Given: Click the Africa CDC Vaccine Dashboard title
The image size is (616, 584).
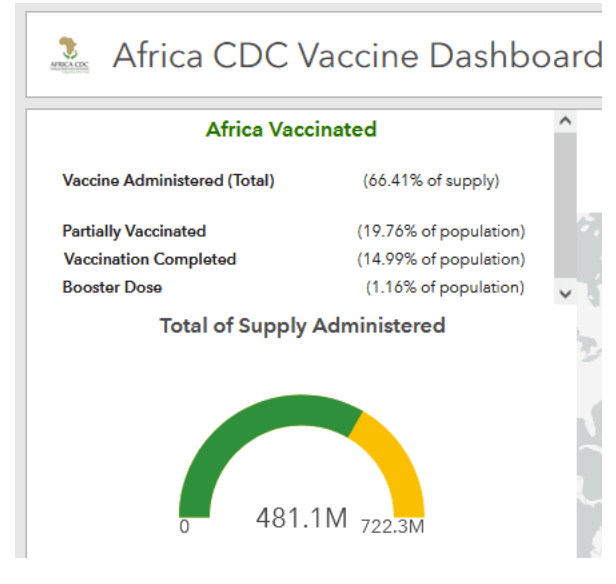Looking at the screenshot, I should click(x=357, y=55).
